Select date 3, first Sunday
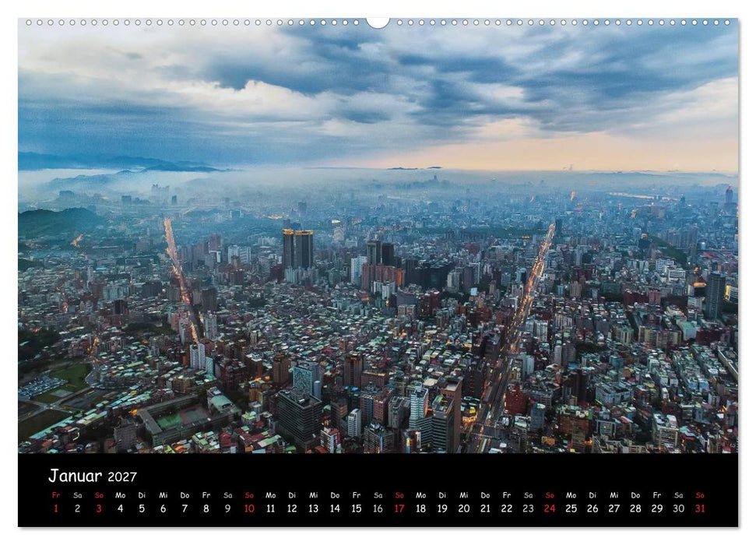Viewport: 756px width, 545px height. (99, 508)
